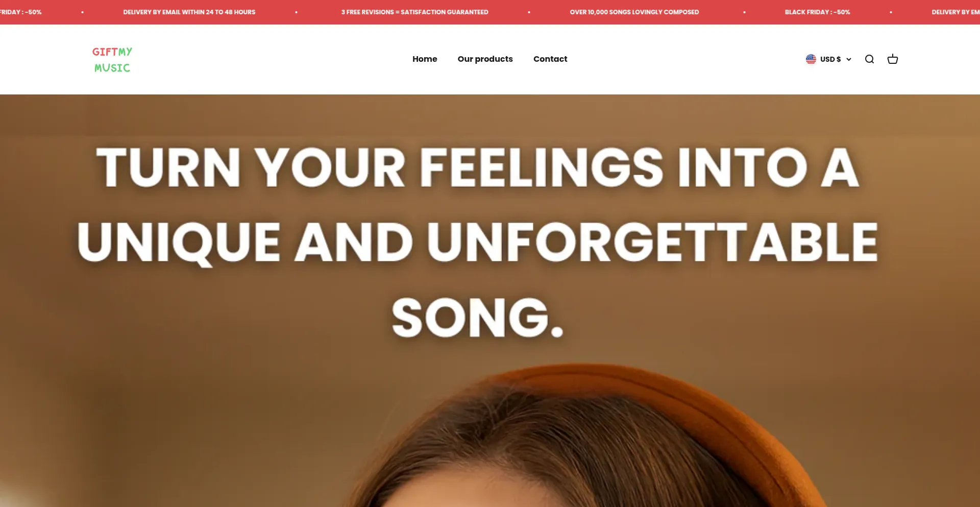Open the search magnifier icon
The image size is (980, 507).
[x=869, y=59]
